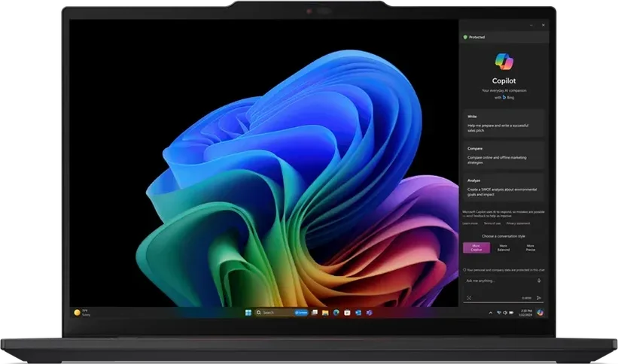618x364 pixels.
Task: Open File Explorer from the taskbar
Action: 325,312
